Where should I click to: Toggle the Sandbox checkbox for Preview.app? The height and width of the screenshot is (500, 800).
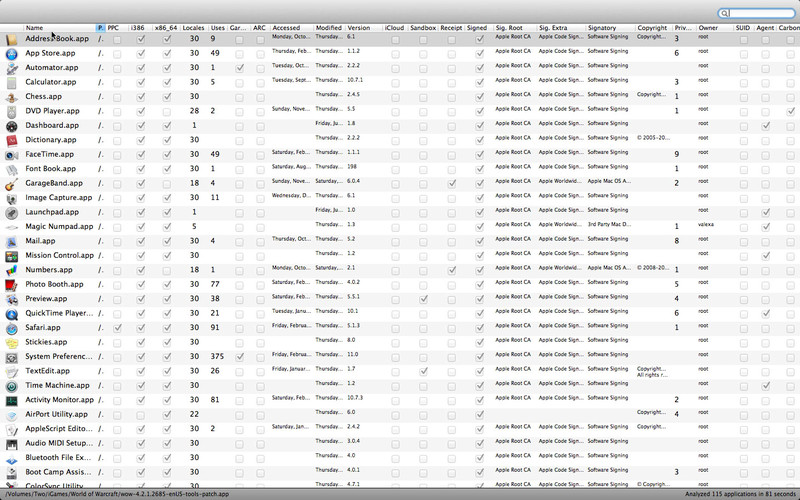point(423,299)
